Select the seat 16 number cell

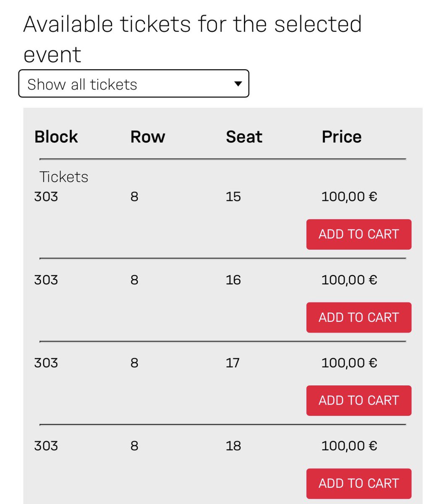(x=233, y=280)
